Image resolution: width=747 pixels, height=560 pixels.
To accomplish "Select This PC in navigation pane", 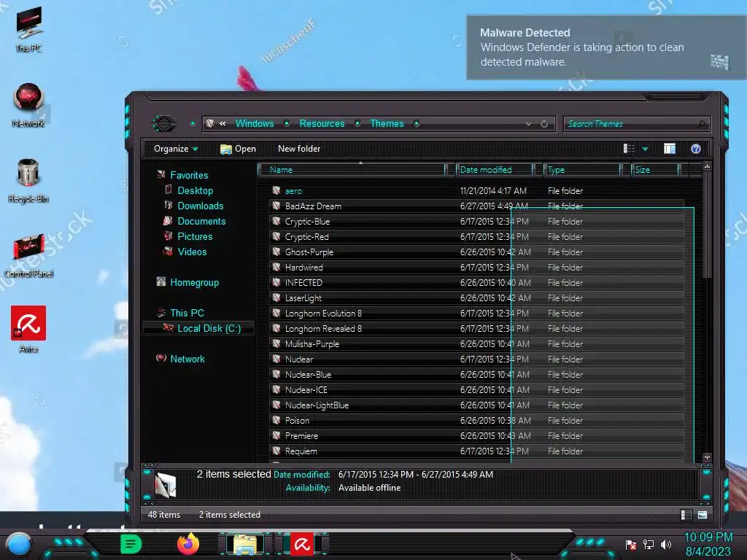I will (187, 313).
